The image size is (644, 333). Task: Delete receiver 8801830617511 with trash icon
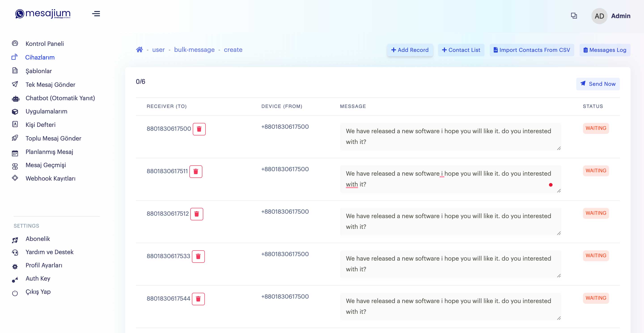[196, 171]
